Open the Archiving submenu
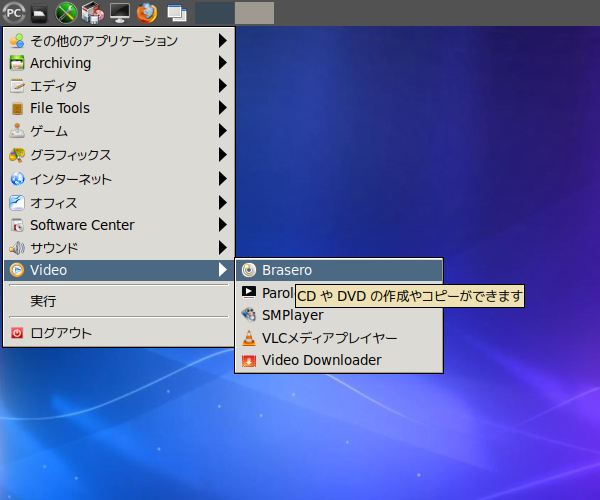The height and width of the screenshot is (500, 600). (x=119, y=63)
